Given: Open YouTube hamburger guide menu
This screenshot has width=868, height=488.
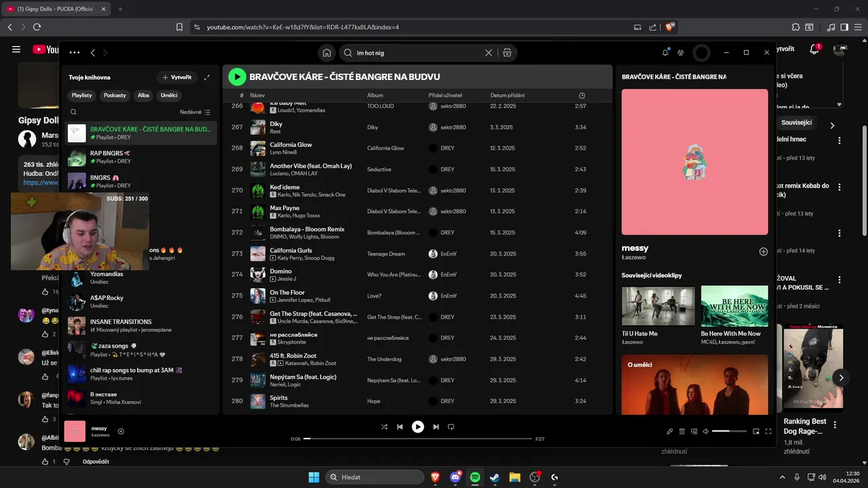Looking at the screenshot, I should (16, 49).
